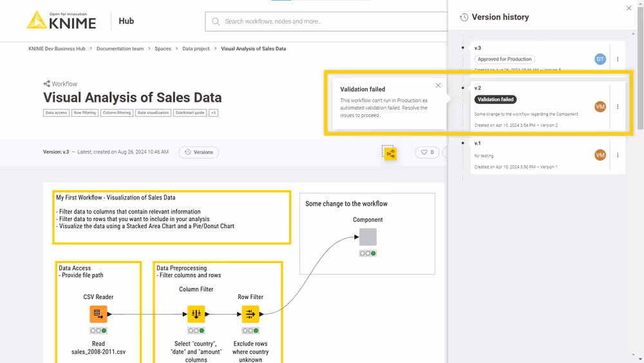The width and height of the screenshot is (644, 363).
Task: Click the KNIME logo
Action: coord(61,21)
